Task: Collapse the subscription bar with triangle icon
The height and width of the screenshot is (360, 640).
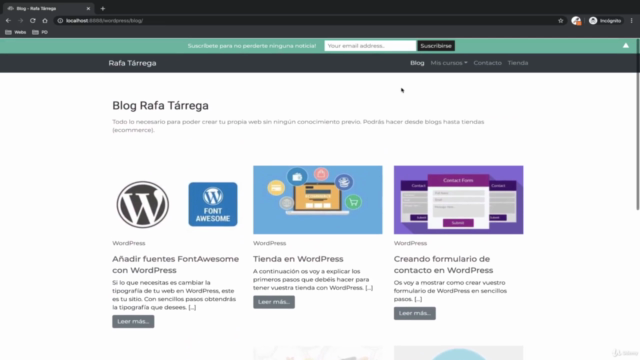Action: pos(626,45)
